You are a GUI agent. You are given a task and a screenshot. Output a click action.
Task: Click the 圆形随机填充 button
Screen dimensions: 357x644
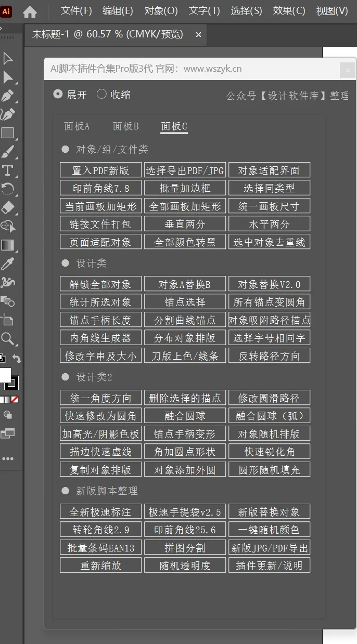coord(269,469)
